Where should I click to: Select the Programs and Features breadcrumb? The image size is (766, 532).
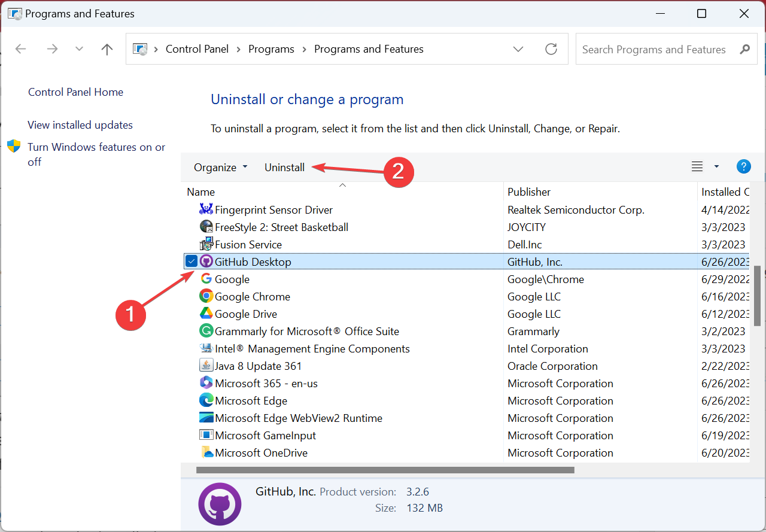(369, 49)
